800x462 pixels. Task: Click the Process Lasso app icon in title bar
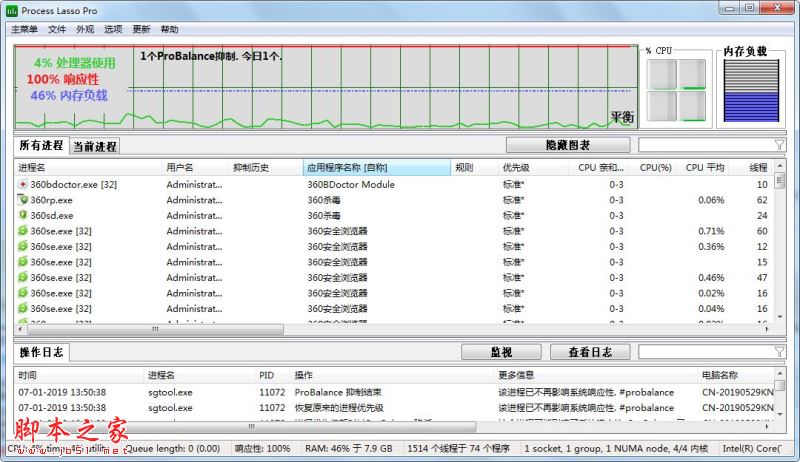[x=12, y=10]
